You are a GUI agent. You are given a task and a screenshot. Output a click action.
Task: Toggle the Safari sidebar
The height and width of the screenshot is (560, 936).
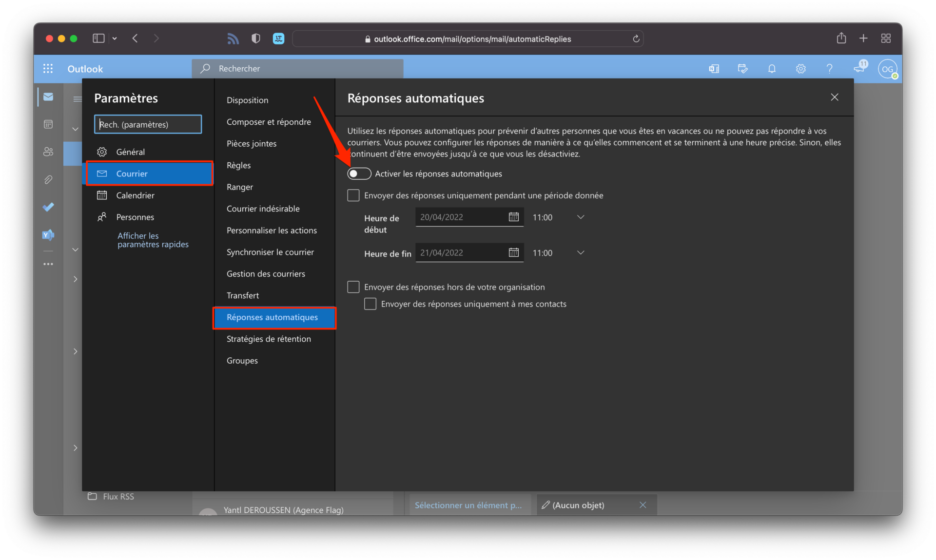point(98,38)
